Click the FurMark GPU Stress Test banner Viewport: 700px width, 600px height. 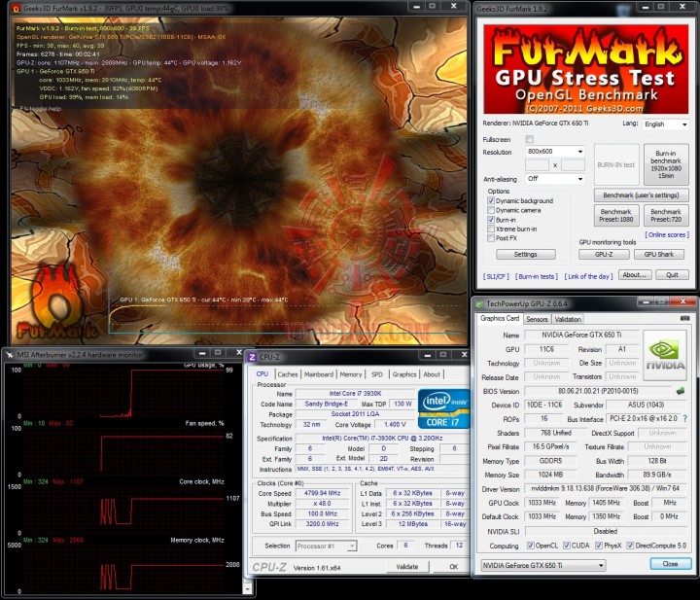click(x=585, y=70)
